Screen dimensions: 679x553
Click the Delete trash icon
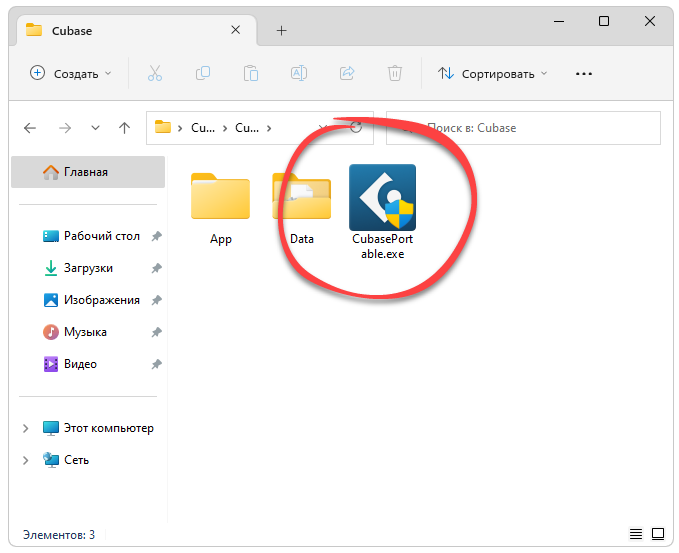pos(395,74)
